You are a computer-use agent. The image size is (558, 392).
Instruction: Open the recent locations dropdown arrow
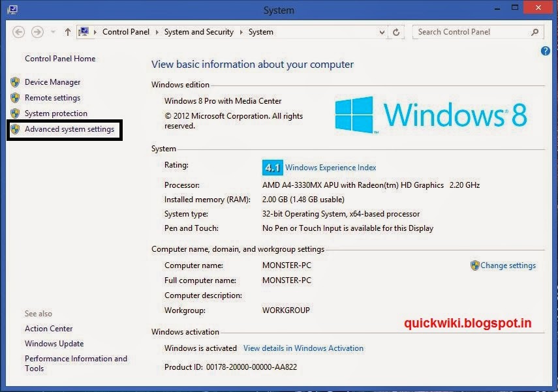click(53, 32)
